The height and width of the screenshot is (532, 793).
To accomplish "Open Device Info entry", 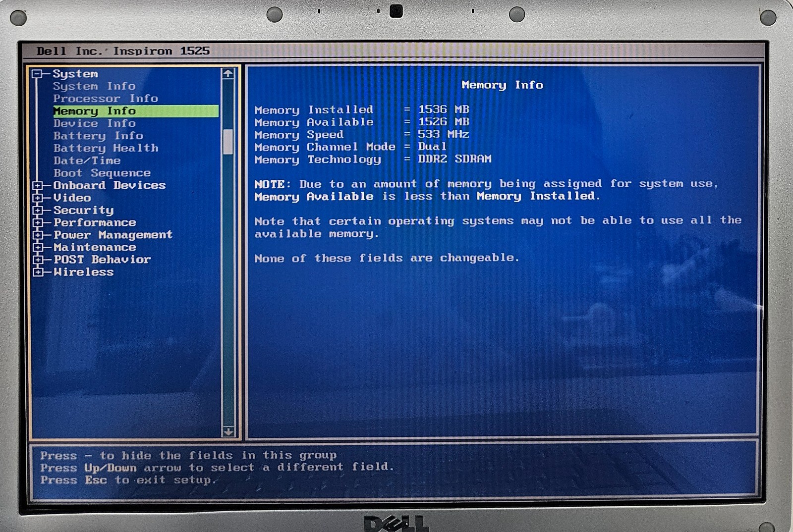I will pos(94,123).
